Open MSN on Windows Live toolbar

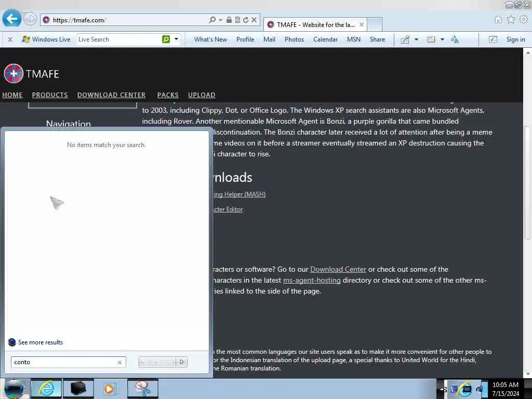[354, 39]
